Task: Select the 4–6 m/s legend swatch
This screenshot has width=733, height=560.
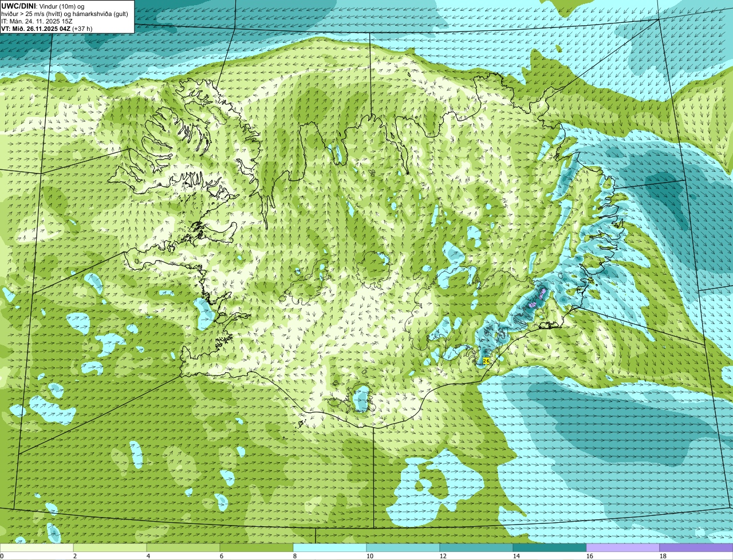Action: click(183, 548)
